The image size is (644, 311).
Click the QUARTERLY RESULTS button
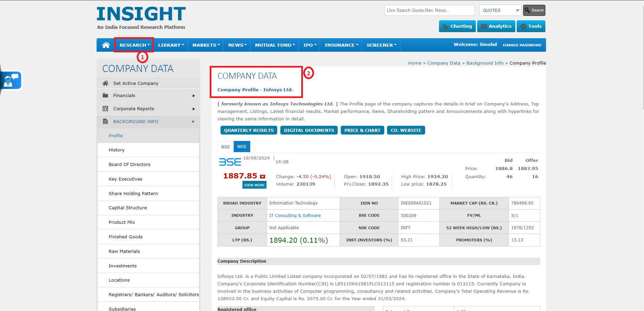click(x=249, y=130)
